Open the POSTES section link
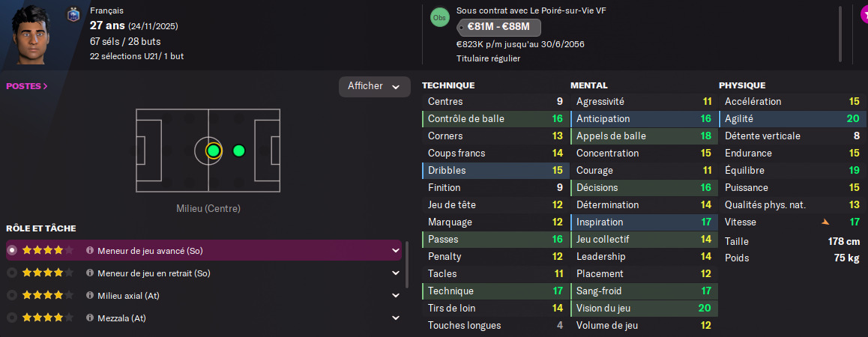868x337 pixels. (x=27, y=86)
